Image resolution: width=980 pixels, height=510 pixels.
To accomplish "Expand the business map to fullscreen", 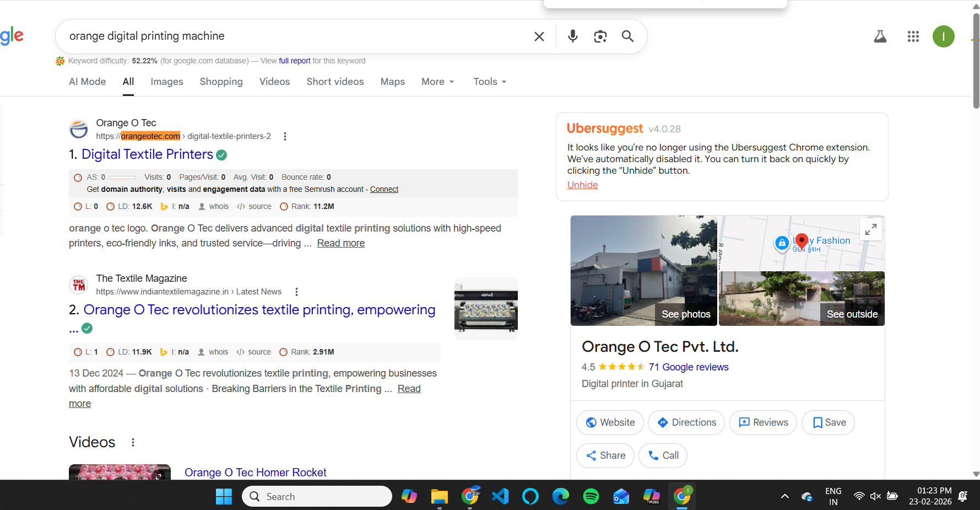I will pos(871,229).
